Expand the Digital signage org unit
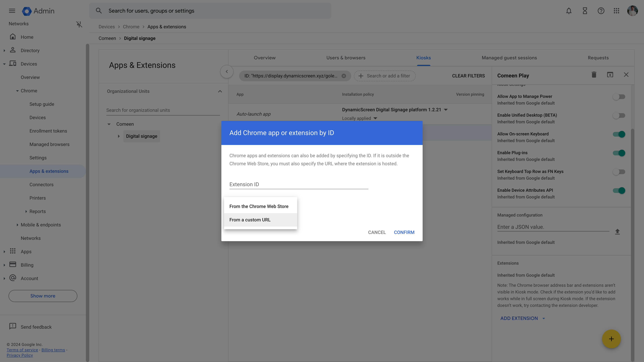 point(119,136)
